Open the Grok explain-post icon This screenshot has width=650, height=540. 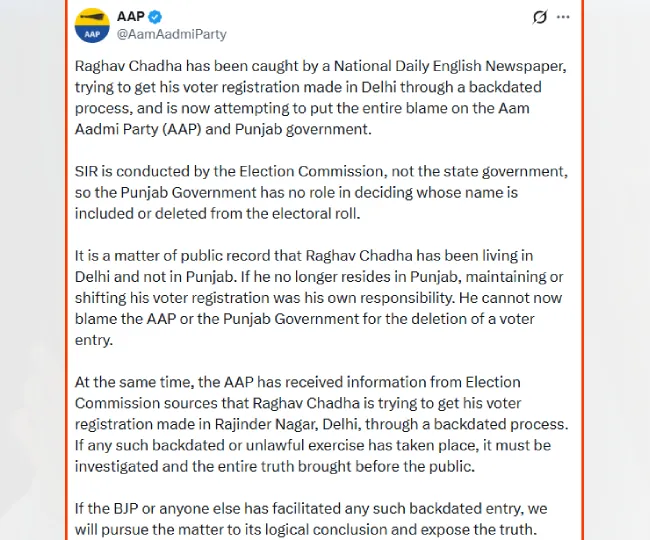tap(540, 17)
